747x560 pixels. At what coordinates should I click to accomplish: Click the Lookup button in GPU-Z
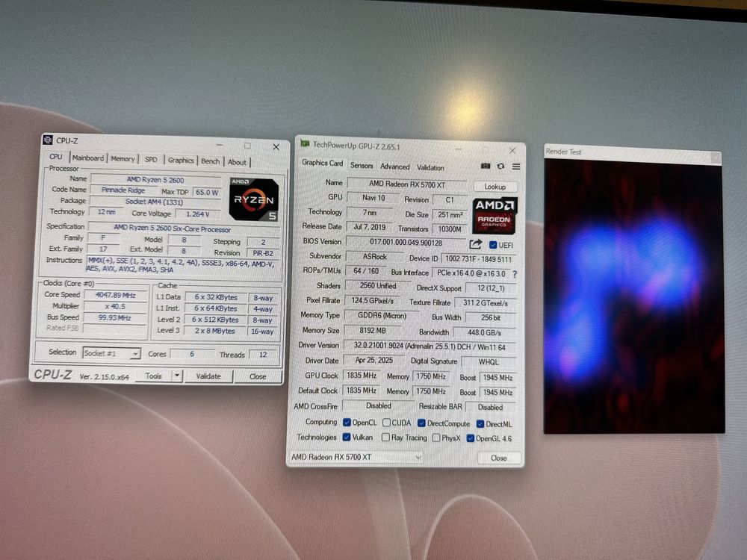tap(495, 187)
